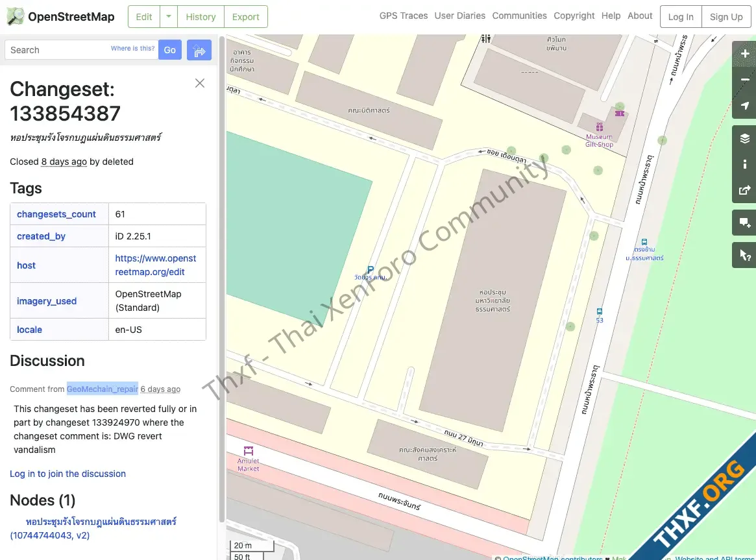Image resolution: width=756 pixels, height=560 pixels.
Task: Click the 'Discussion' section heading
Action: [47, 361]
